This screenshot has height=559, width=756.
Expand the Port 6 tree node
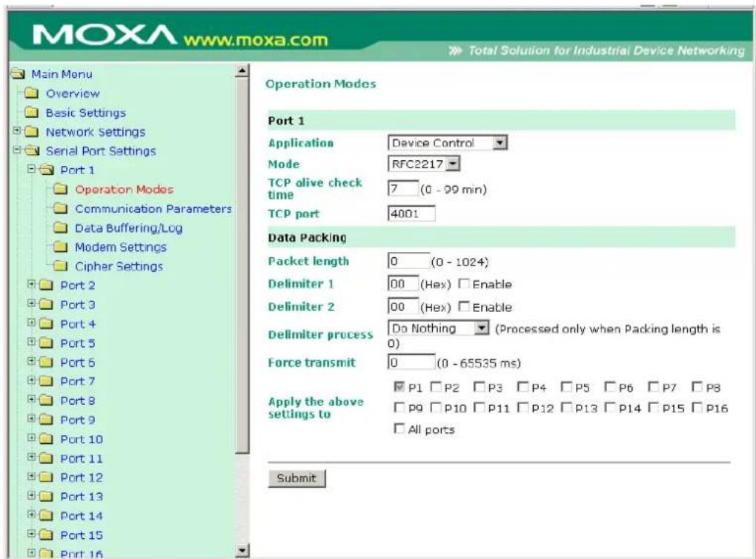click(31, 361)
